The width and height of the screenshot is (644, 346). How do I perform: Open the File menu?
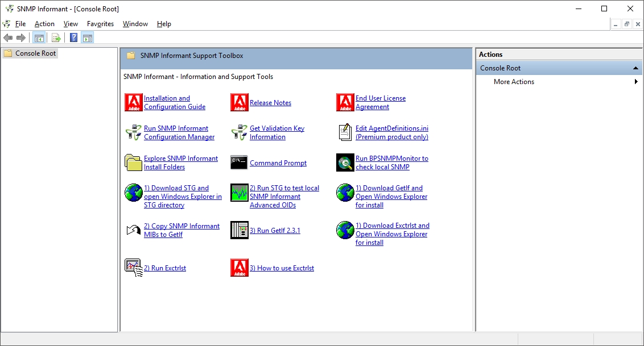pyautogui.click(x=20, y=24)
